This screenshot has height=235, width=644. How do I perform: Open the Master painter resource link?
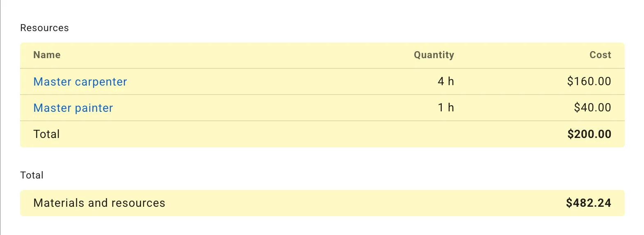point(73,108)
